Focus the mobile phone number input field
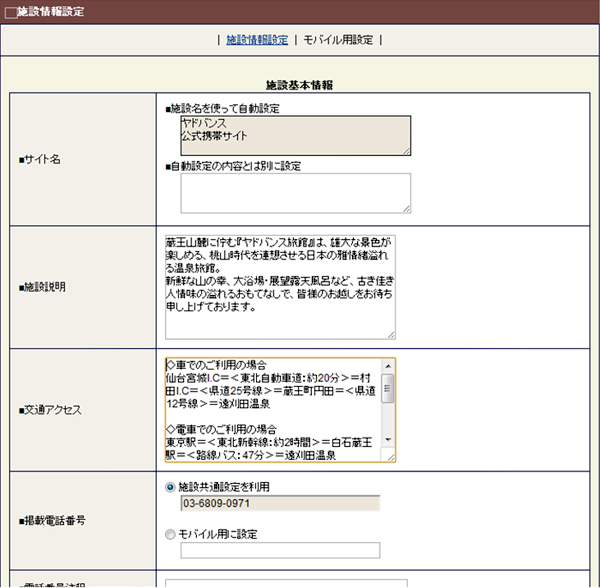The height and width of the screenshot is (588, 600). [x=280, y=551]
